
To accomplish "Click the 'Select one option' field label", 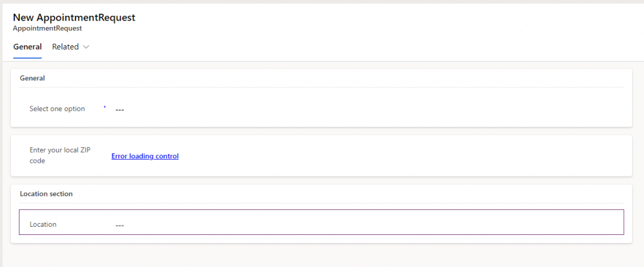I will [x=57, y=109].
